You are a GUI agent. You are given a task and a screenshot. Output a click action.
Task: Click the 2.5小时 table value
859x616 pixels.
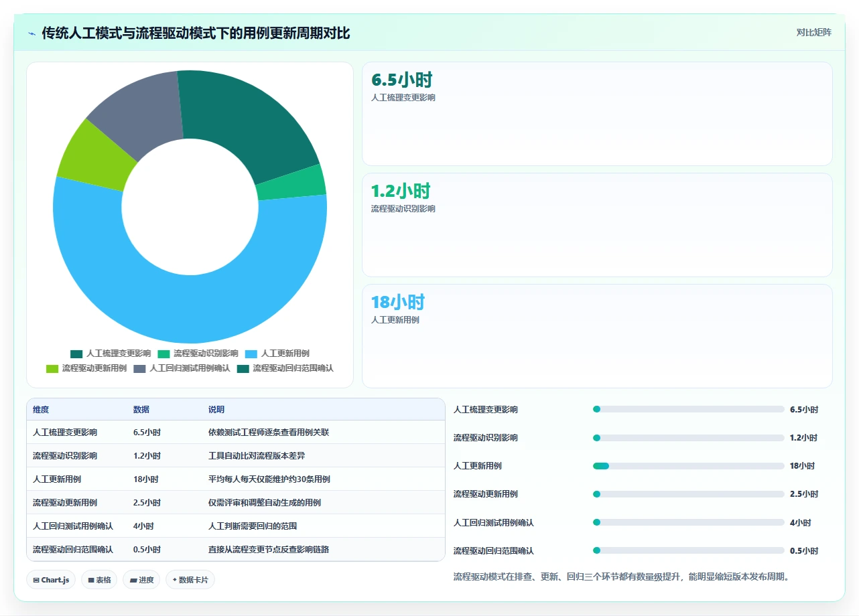tap(147, 503)
